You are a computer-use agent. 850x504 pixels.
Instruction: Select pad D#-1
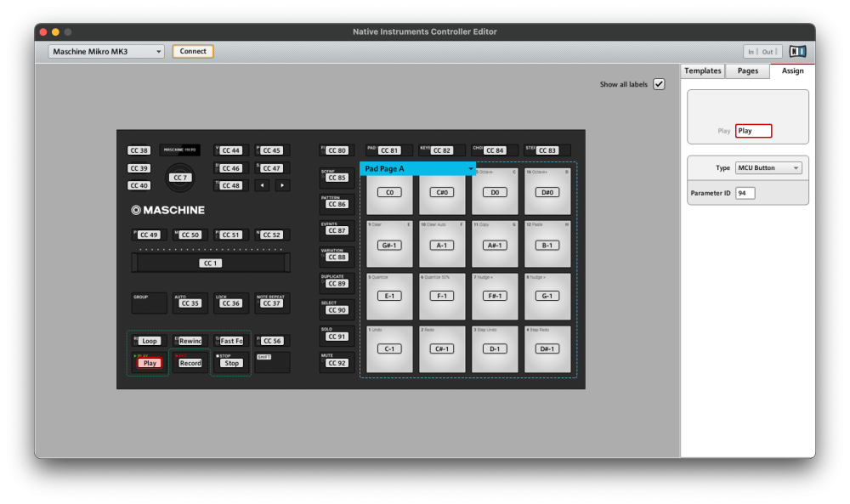click(547, 349)
